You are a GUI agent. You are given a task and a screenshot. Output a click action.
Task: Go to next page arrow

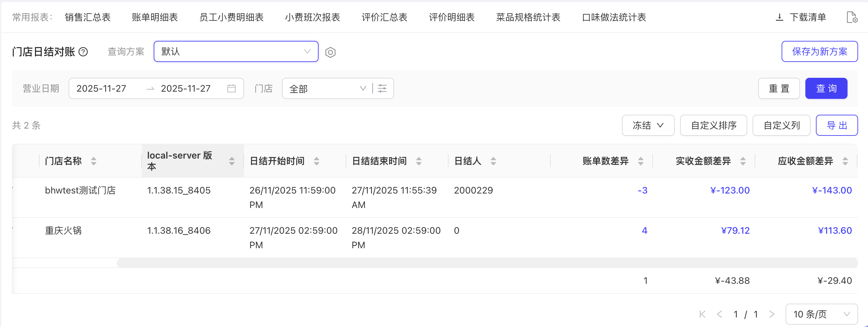pyautogui.click(x=772, y=314)
